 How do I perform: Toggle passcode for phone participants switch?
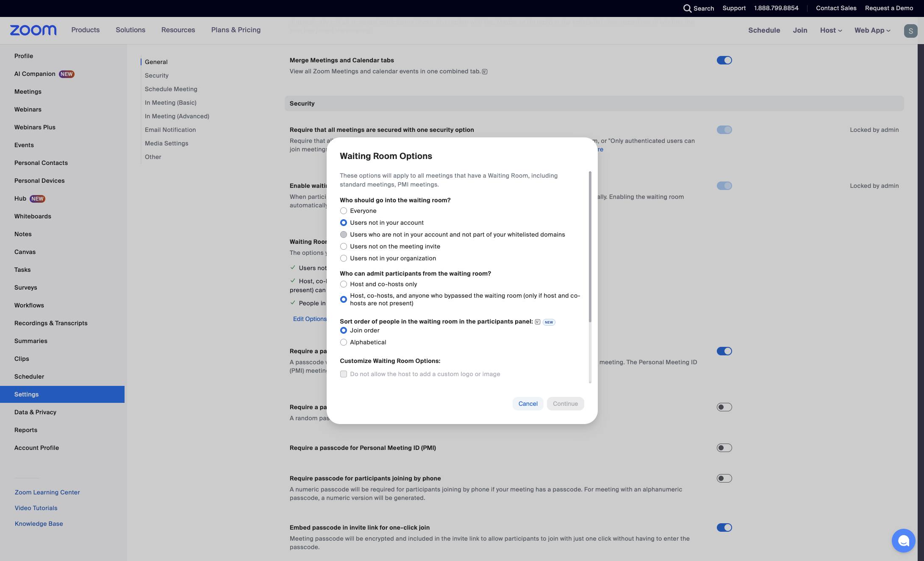(724, 478)
